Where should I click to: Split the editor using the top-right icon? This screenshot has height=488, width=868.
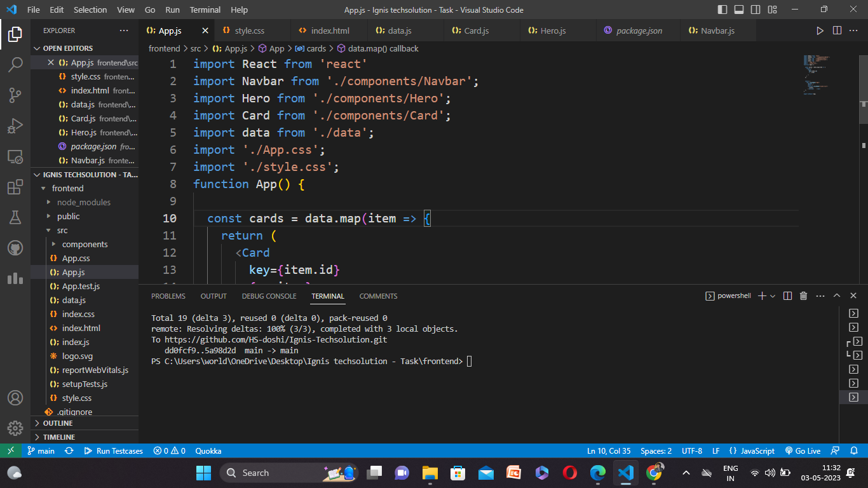tap(836, 30)
